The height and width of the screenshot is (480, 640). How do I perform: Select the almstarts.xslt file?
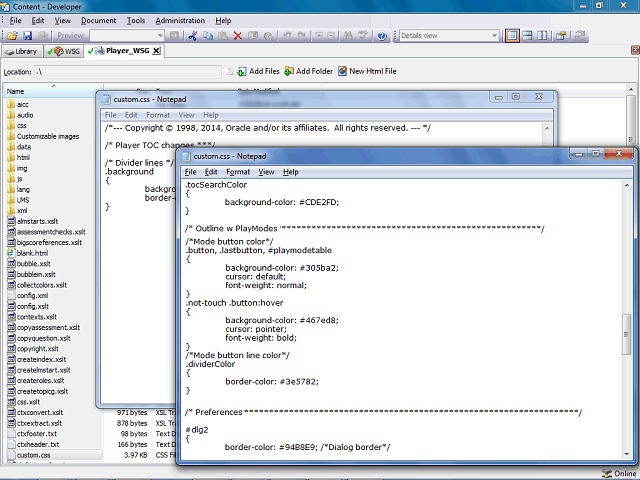point(33,221)
